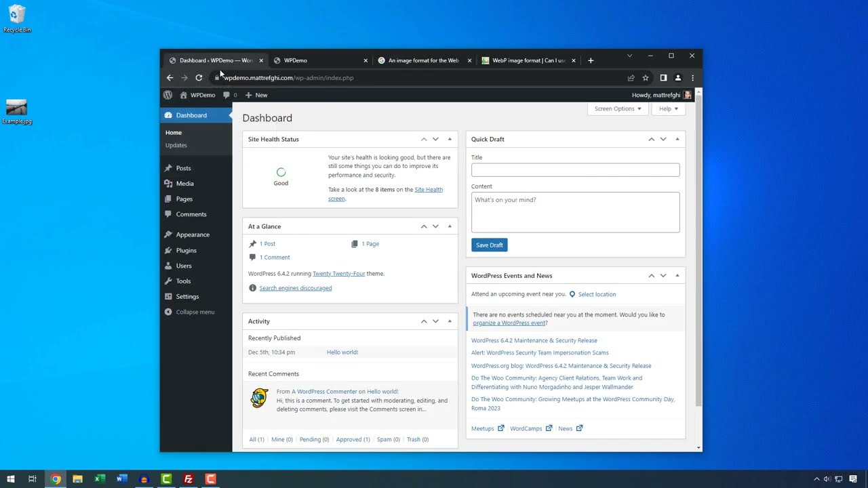Open the Help dropdown
Viewport: 868px width, 488px height.
pos(669,108)
